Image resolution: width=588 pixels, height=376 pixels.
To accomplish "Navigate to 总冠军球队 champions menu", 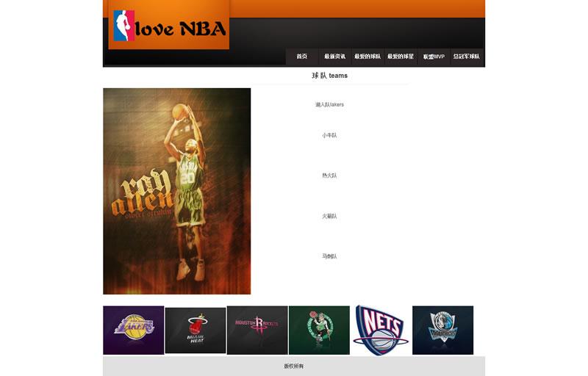I will click(x=467, y=57).
